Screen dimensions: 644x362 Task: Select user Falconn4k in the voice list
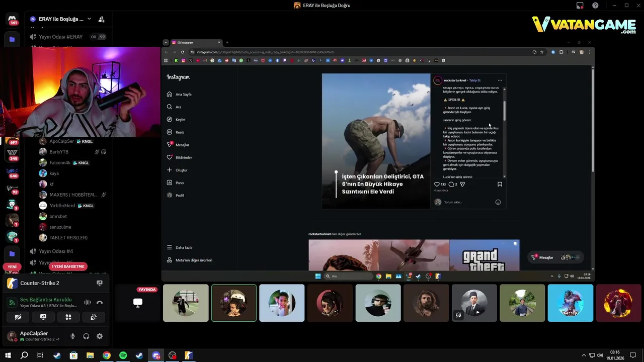(60, 163)
